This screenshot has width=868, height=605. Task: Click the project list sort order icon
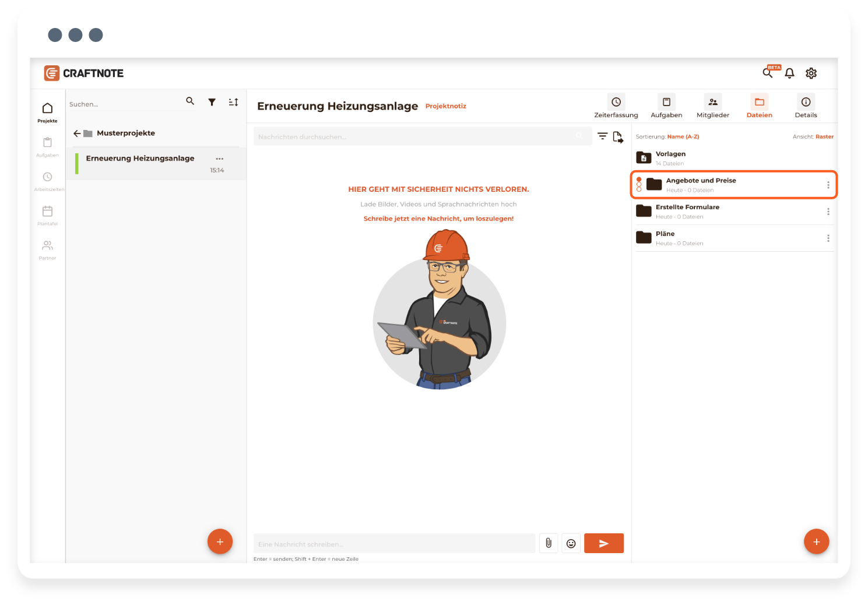click(233, 102)
